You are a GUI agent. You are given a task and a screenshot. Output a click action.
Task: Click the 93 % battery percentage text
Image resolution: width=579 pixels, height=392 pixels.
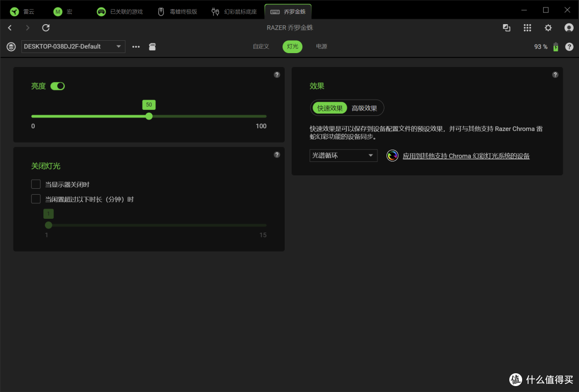pos(540,47)
